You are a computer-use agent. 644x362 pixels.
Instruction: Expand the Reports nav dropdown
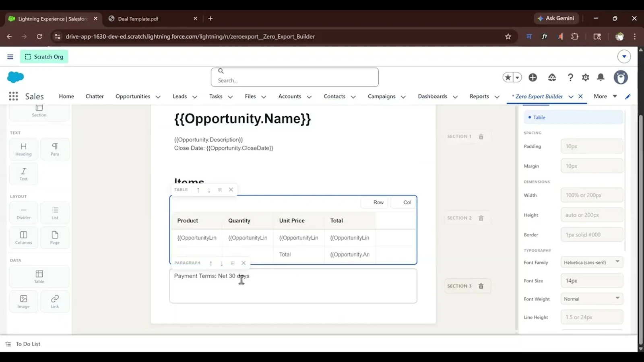click(497, 97)
